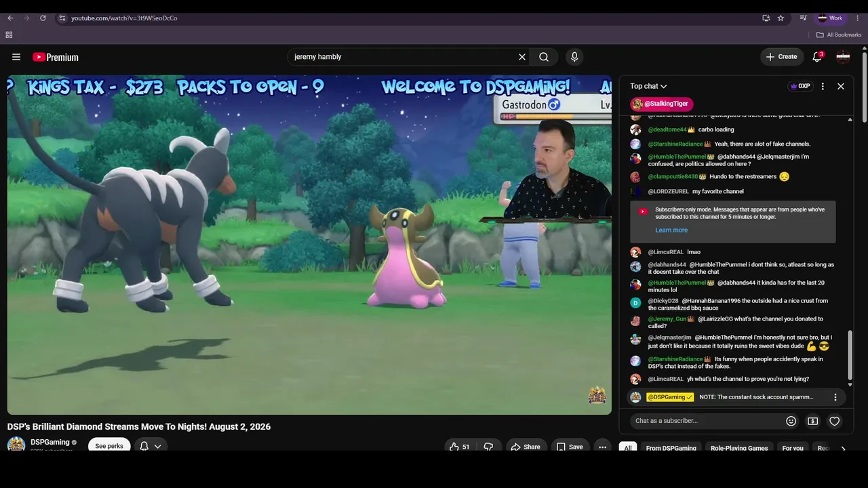This screenshot has width=868, height=488.
Task: Click the video player to pause
Action: pos(309,245)
